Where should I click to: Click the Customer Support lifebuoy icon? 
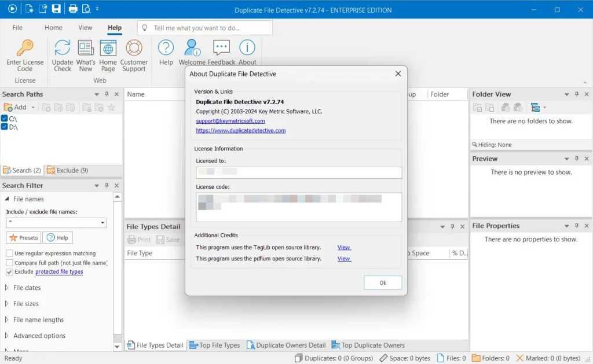click(x=134, y=49)
